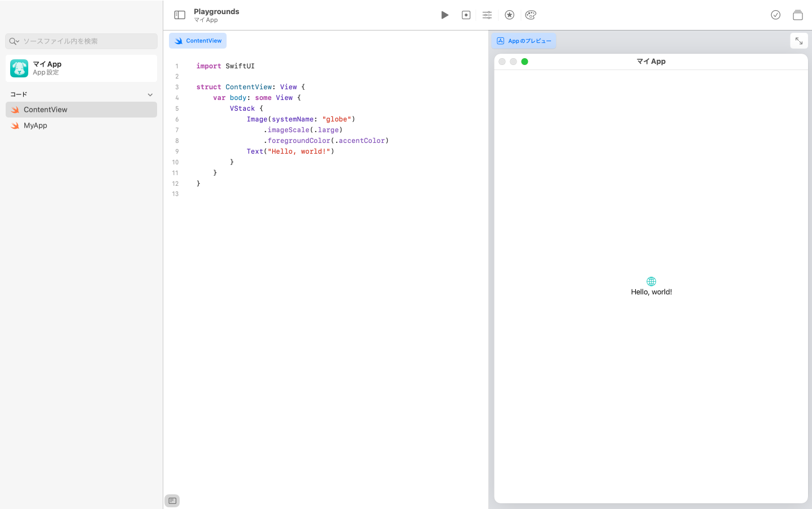This screenshot has width=812, height=509.
Task: Open the ContentView breadcrumb above the editor
Action: 197,40
